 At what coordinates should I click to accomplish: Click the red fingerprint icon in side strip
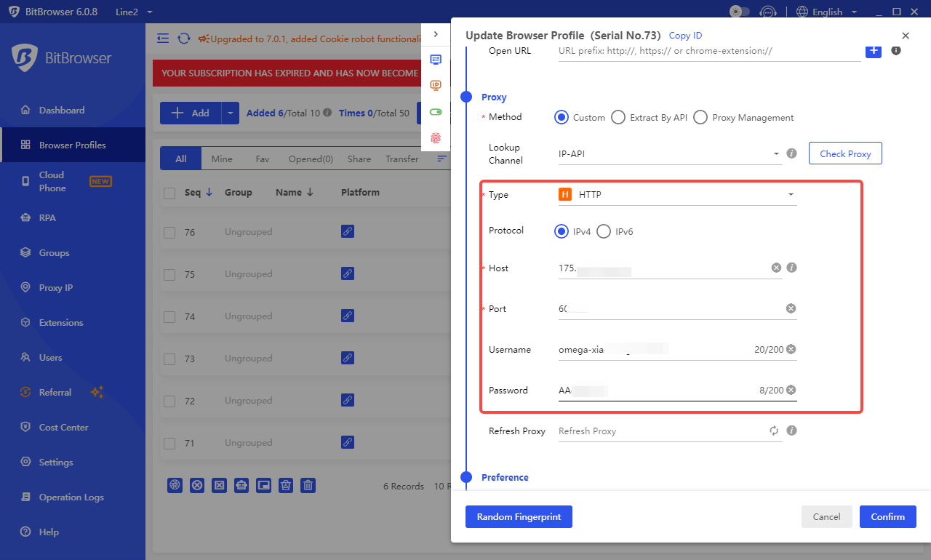(436, 137)
